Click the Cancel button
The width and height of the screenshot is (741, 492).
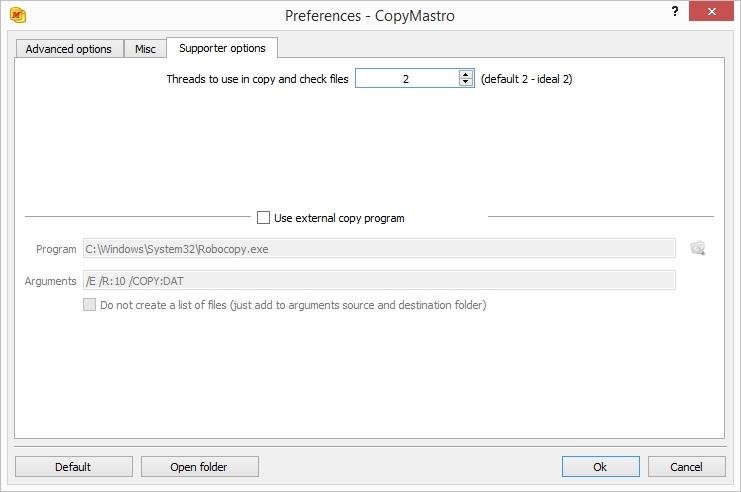coord(687,466)
